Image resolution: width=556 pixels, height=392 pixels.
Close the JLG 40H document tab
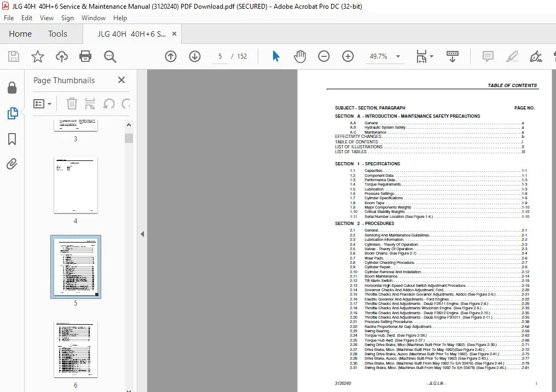pyautogui.click(x=174, y=34)
